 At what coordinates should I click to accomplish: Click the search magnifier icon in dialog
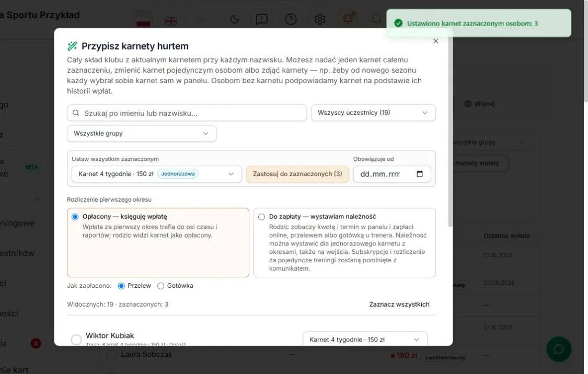76,113
